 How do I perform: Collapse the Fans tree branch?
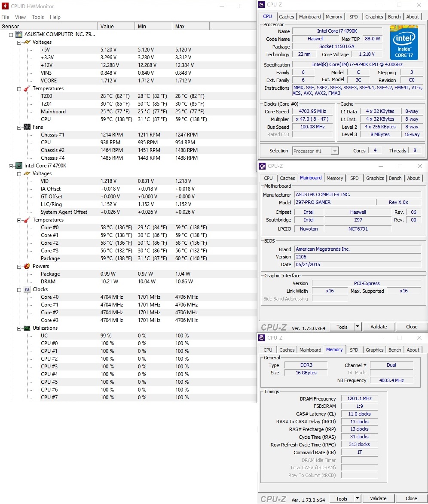click(x=19, y=127)
